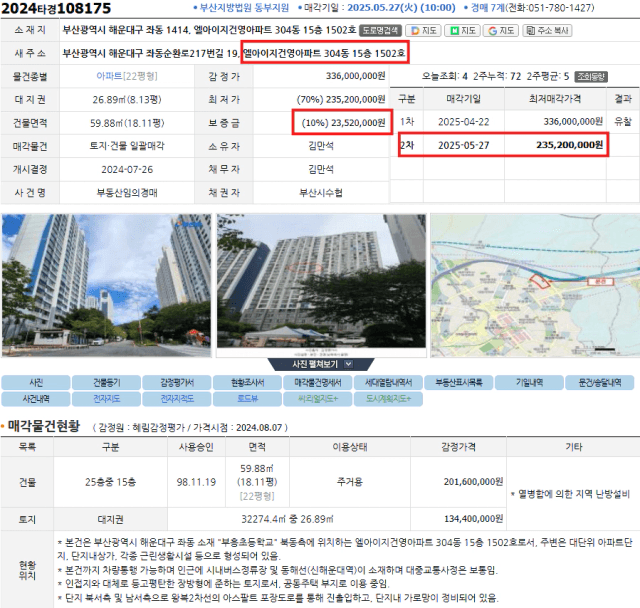Click the 아파트[22평형] property type link
This screenshot has height=608, width=640.
point(127,76)
